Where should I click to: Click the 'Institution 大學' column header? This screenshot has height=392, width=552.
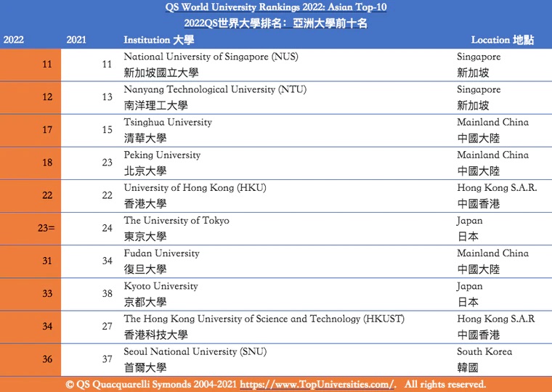pos(159,40)
